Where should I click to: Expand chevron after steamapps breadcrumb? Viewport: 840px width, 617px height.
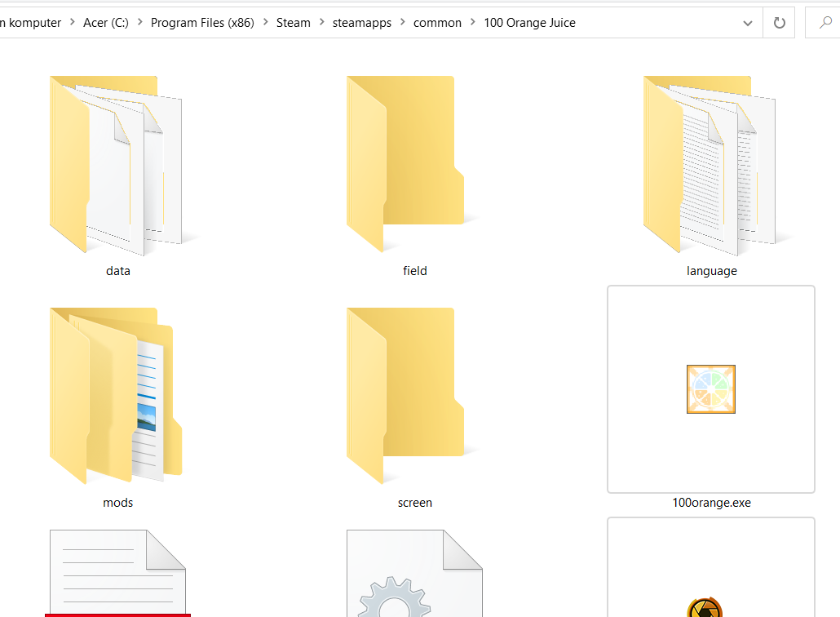402,22
